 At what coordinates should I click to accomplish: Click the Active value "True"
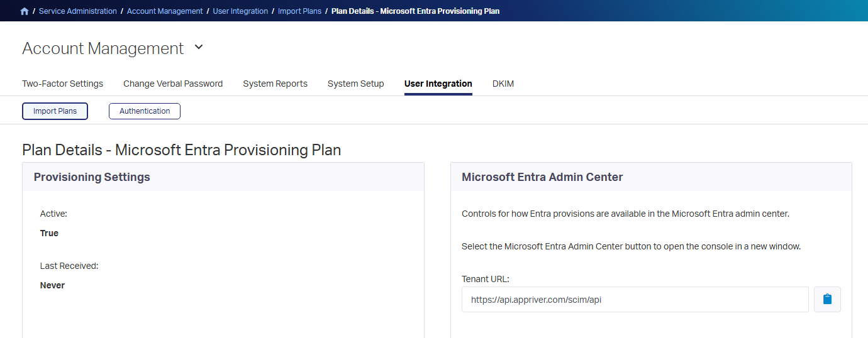pos(49,233)
